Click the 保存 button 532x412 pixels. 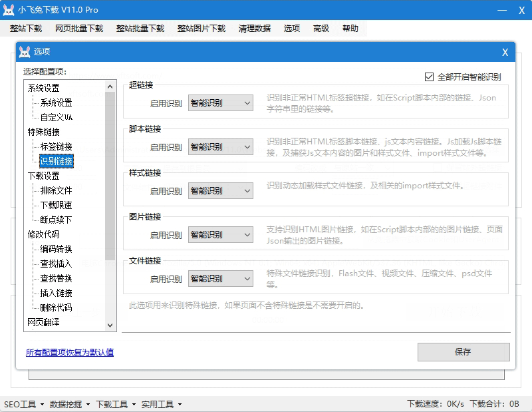coord(464,352)
